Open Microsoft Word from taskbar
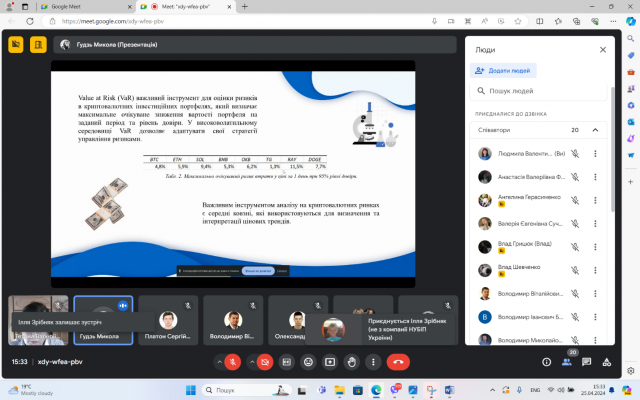The height and width of the screenshot is (400, 640). click(x=449, y=390)
